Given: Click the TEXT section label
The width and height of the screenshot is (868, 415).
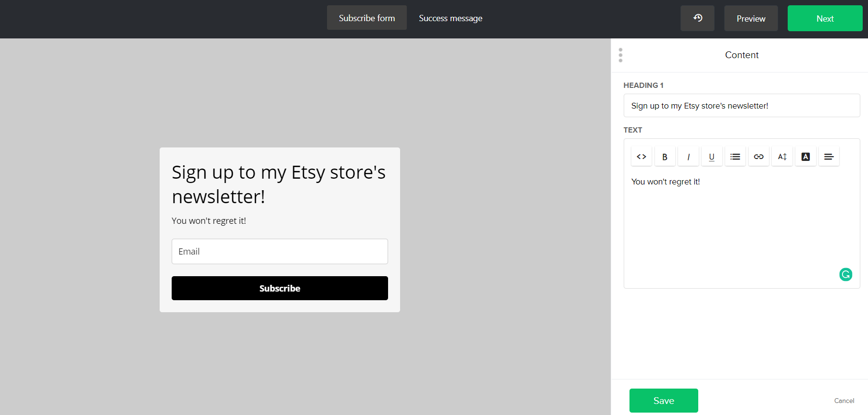Looking at the screenshot, I should [x=633, y=130].
